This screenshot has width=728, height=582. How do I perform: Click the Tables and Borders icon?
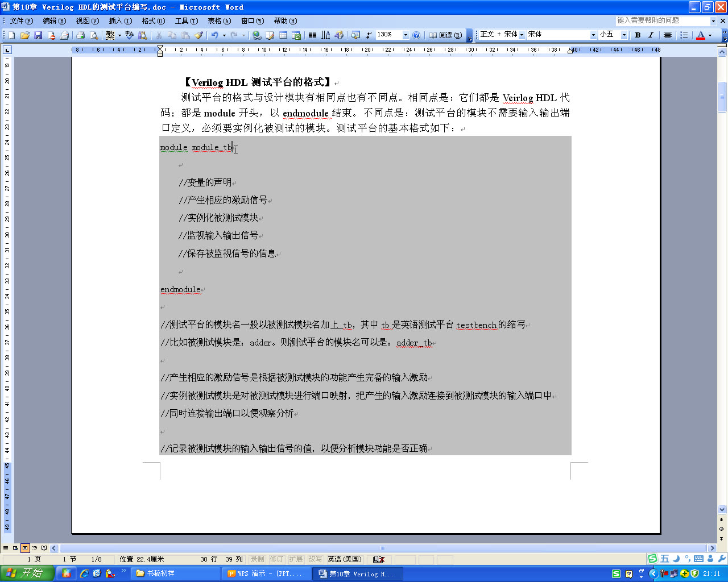coord(270,35)
